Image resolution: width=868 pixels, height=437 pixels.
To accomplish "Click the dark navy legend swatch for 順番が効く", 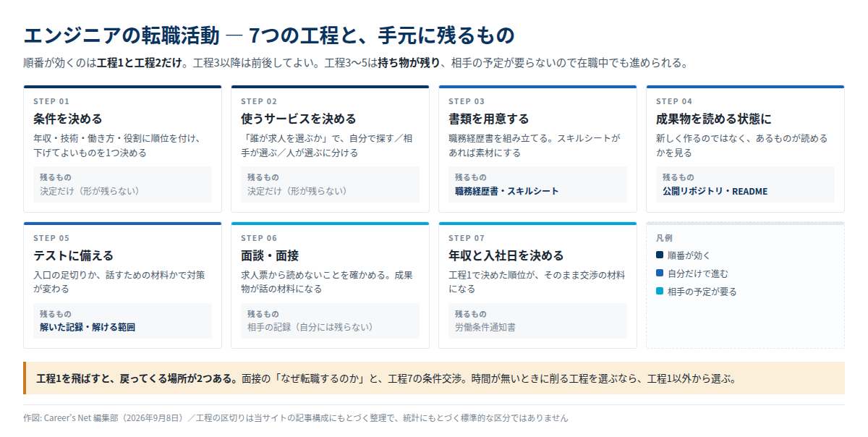I will [x=659, y=255].
